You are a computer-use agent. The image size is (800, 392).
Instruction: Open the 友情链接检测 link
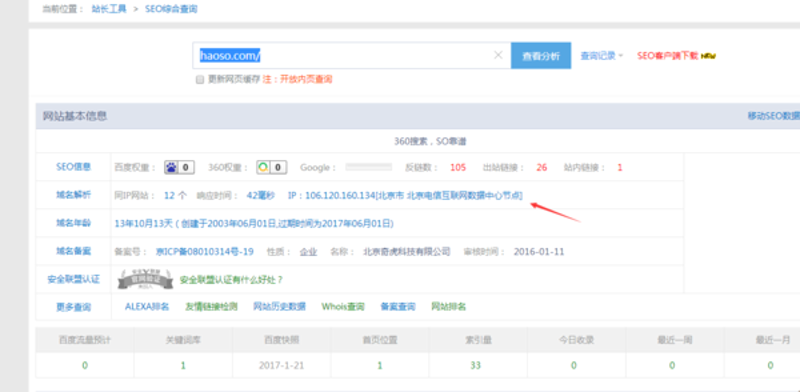(x=211, y=307)
